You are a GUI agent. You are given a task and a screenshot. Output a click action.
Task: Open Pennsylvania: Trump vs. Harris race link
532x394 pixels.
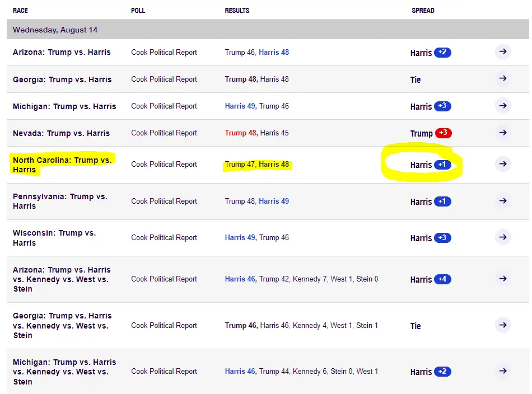click(60, 201)
